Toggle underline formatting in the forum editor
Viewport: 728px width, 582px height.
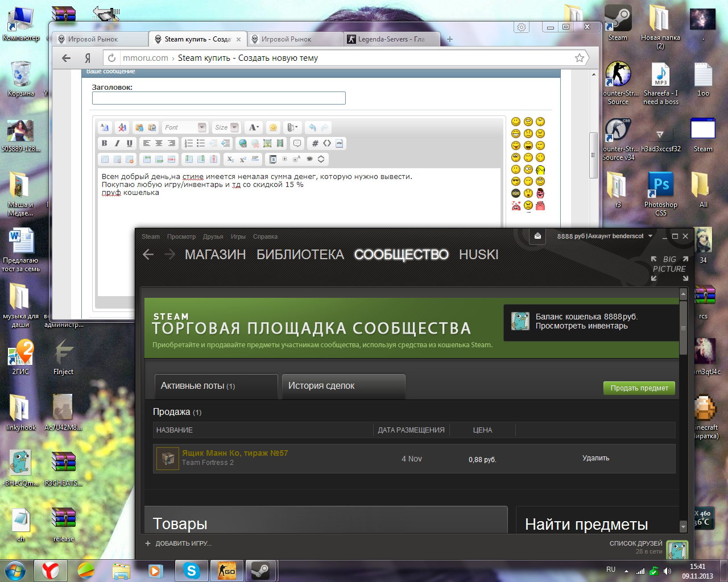pyautogui.click(x=130, y=143)
